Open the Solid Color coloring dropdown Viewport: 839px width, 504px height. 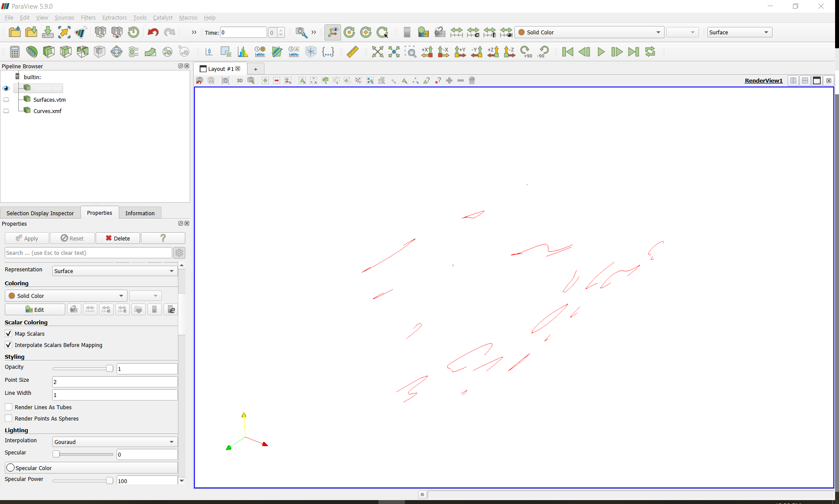(x=65, y=295)
